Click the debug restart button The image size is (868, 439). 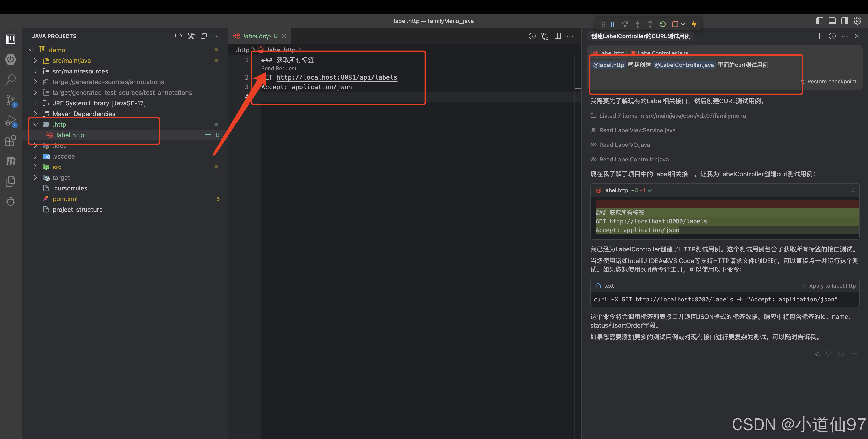662,24
